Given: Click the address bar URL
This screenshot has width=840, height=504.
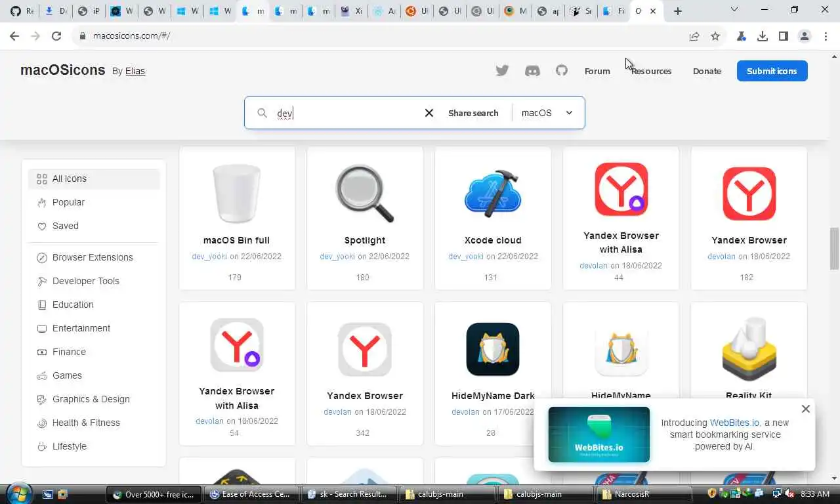Looking at the screenshot, I should click(x=131, y=36).
